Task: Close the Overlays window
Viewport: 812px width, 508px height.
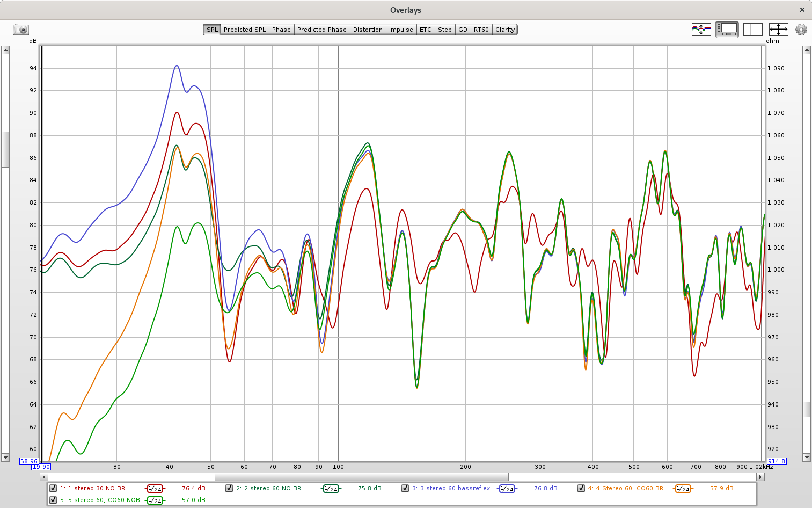Action: coord(802,10)
